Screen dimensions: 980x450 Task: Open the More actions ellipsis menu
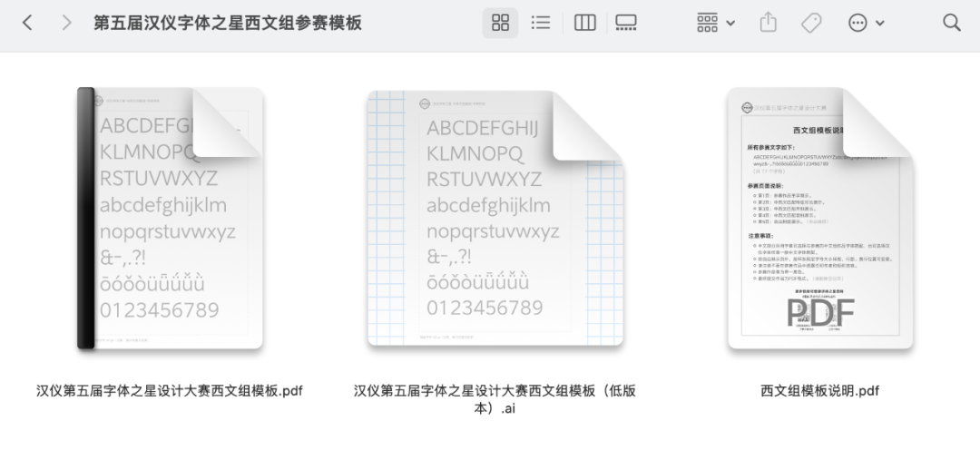tap(866, 23)
